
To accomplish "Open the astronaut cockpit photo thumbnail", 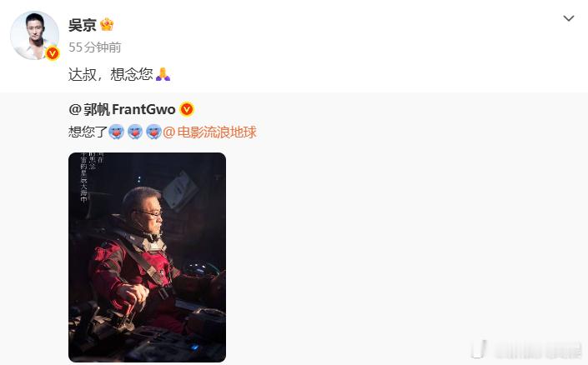I will [147, 257].
